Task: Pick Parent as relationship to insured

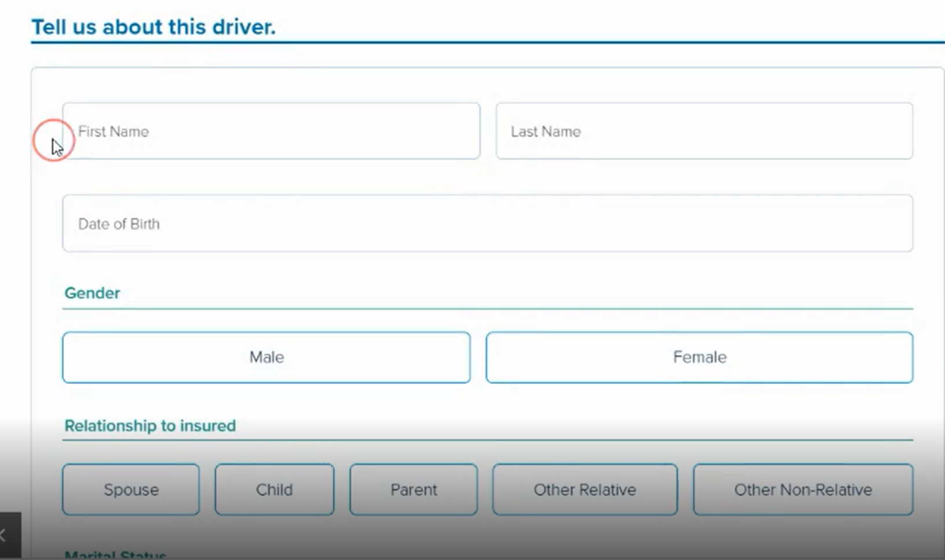Action: point(413,489)
